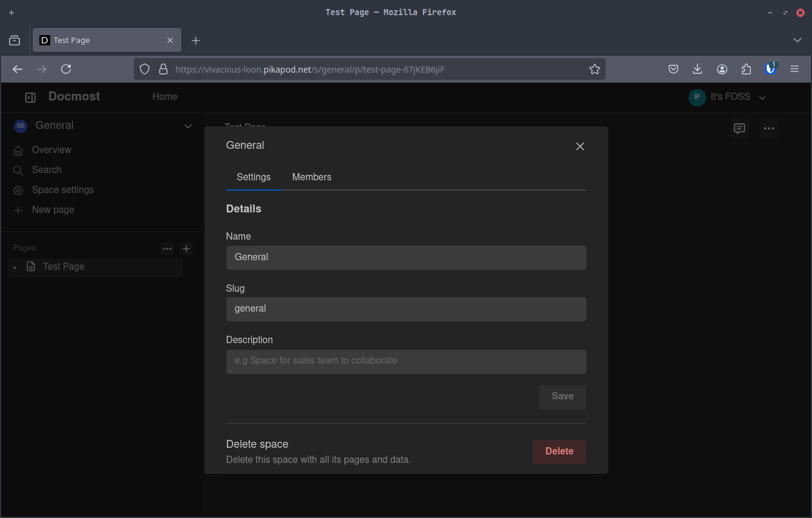Select the Settings tab
Viewport: 812px width, 518px height.
coord(254,177)
